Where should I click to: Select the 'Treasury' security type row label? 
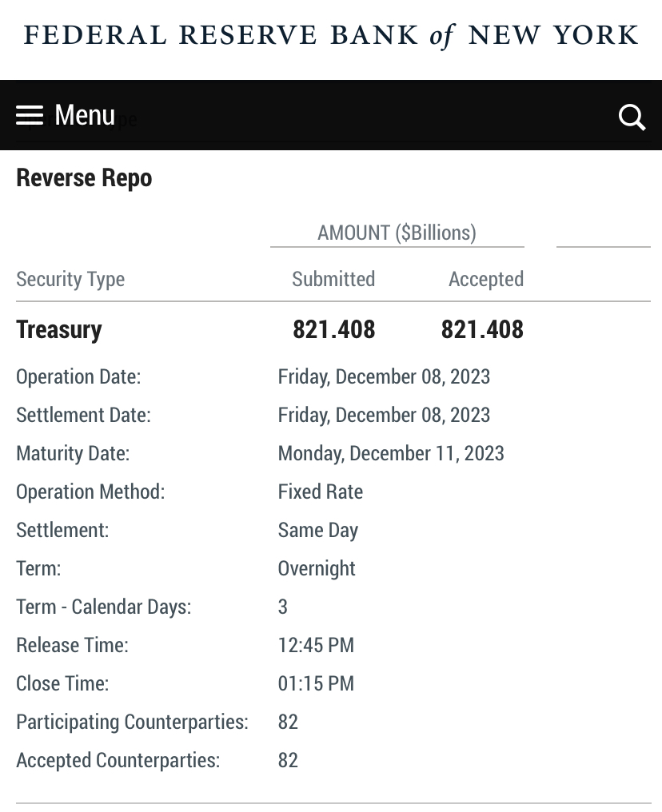[x=59, y=330]
